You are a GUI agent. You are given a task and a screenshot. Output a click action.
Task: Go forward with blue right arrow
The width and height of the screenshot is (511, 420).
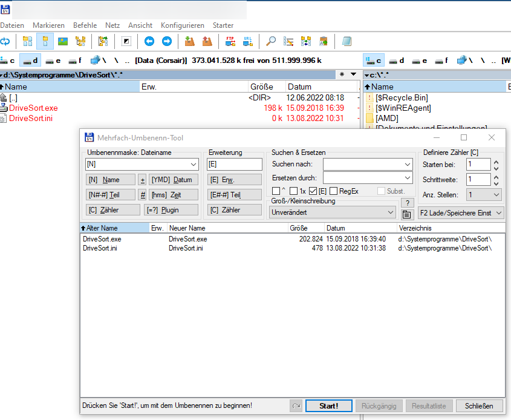167,41
